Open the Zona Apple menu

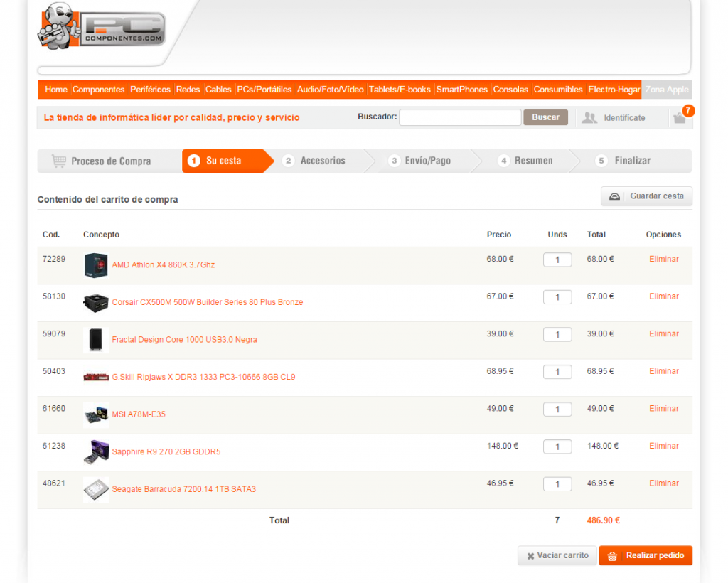pyautogui.click(x=667, y=90)
